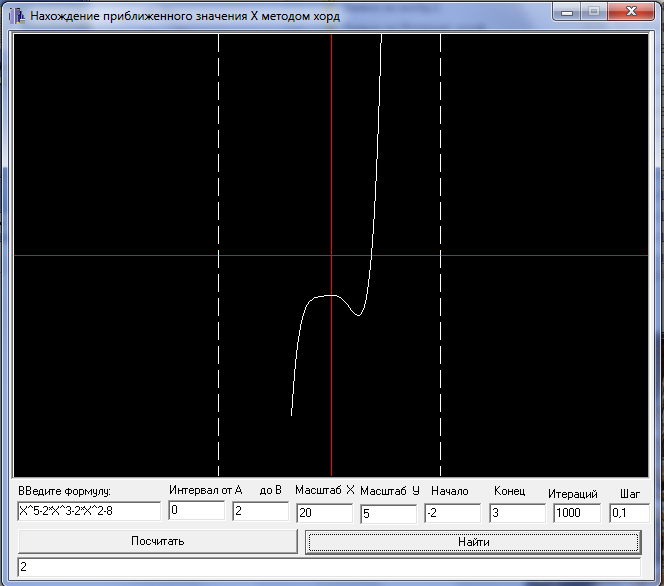Click the label 'Масштаб X'
Screen dimensions: 664x586
click(325, 490)
